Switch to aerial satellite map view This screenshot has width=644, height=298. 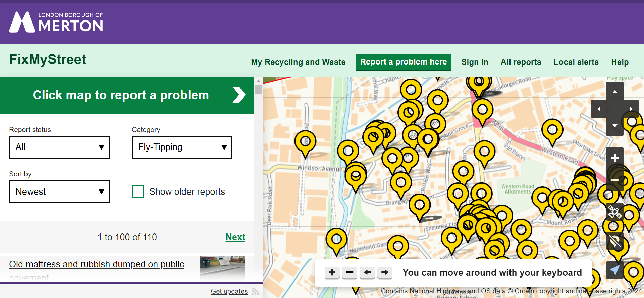click(x=615, y=212)
